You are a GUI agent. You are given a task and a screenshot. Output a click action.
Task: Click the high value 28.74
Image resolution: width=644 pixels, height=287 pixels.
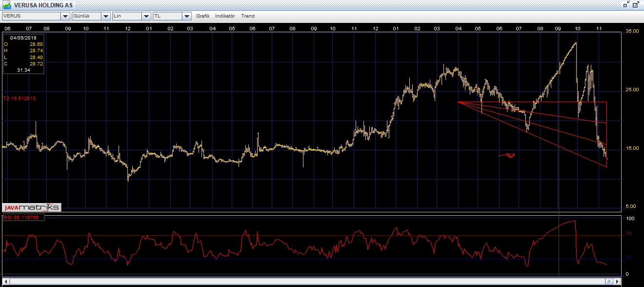[x=36, y=51]
